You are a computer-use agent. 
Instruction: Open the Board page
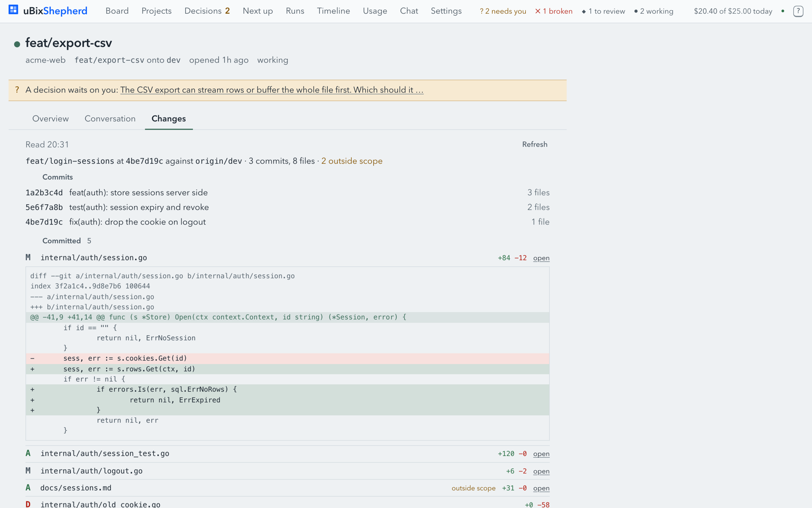coord(117,11)
